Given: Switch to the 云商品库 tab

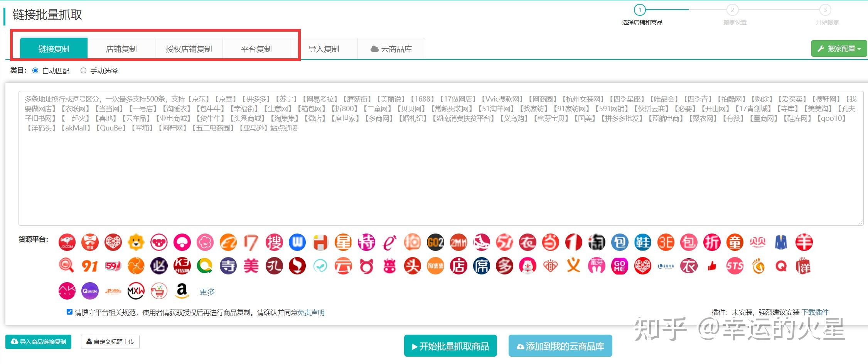Looking at the screenshot, I should pyautogui.click(x=391, y=49).
